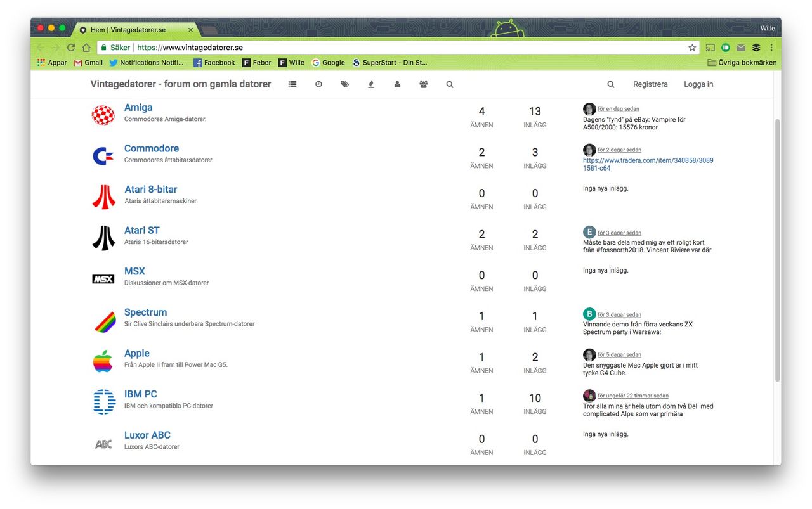Click the Wille profile button in title bar
This screenshot has height=509, width=812.
coord(768,29)
